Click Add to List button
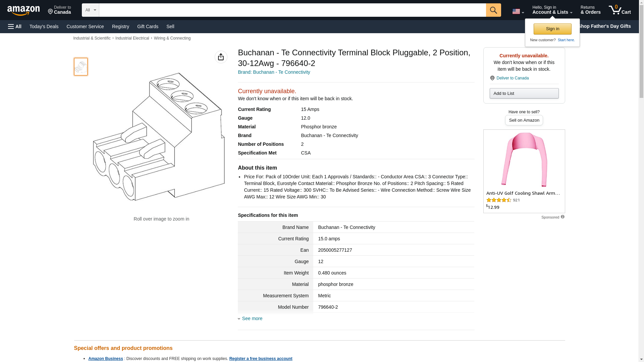The height and width of the screenshot is (362, 644). pyautogui.click(x=524, y=93)
